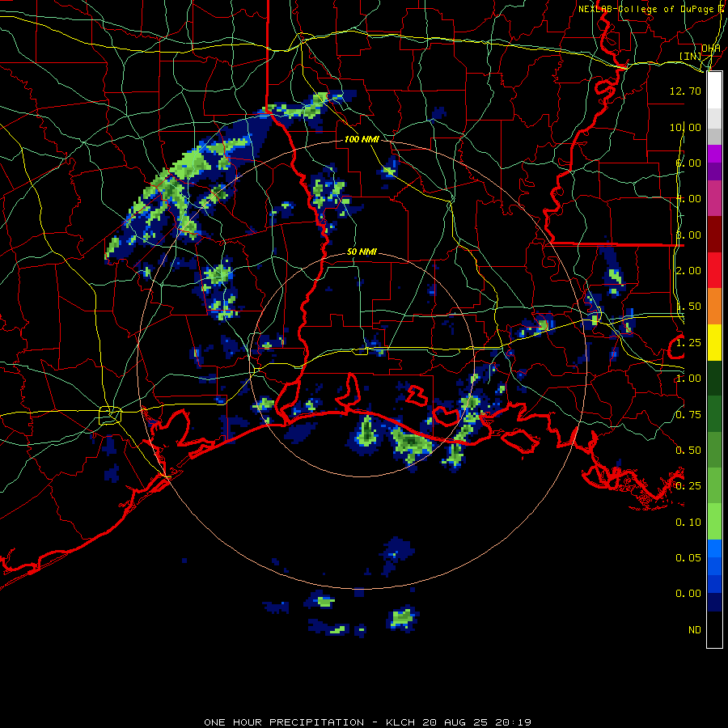Viewport: 728px width, 728px height.
Task: Select the darkest green swatch below yellow
Action: [714, 378]
